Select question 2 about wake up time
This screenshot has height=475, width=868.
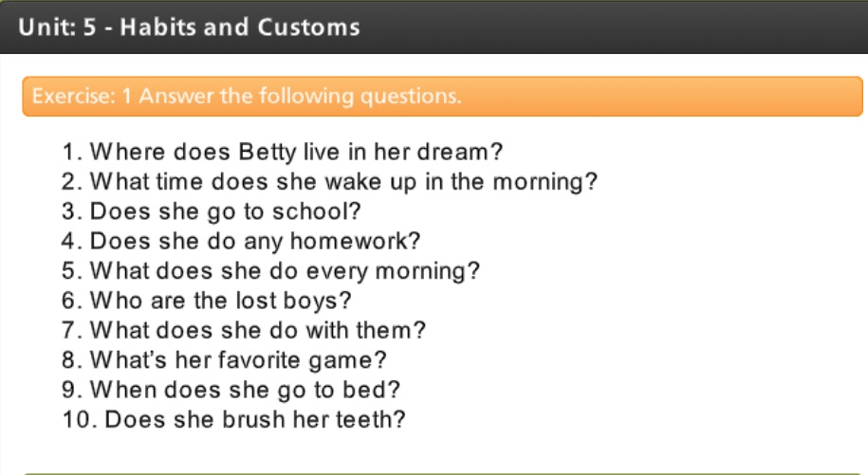(329, 181)
